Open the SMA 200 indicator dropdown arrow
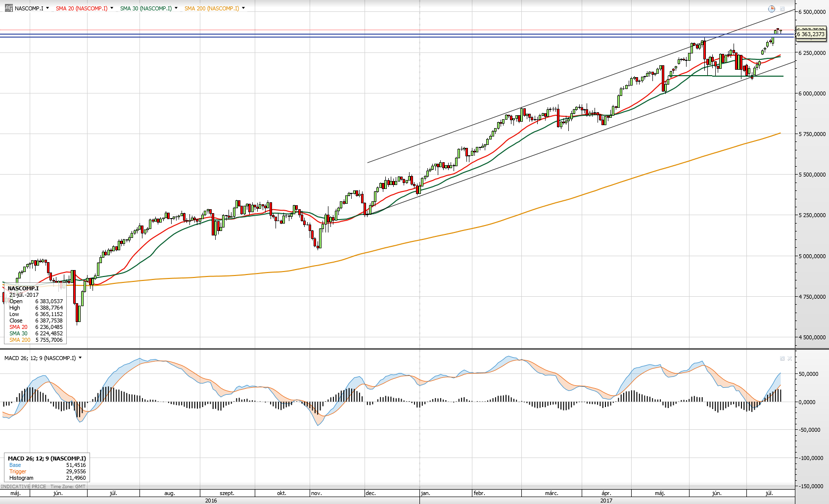The image size is (829, 504). [x=243, y=8]
